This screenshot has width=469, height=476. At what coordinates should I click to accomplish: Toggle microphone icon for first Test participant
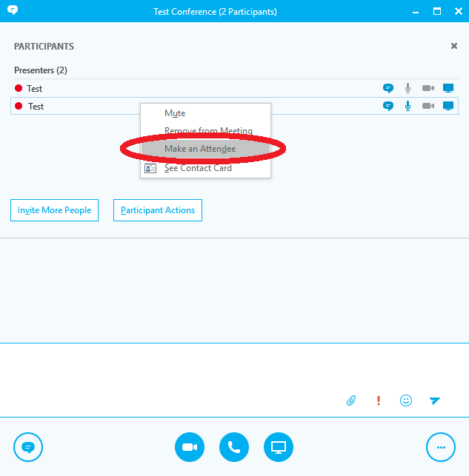(408, 88)
